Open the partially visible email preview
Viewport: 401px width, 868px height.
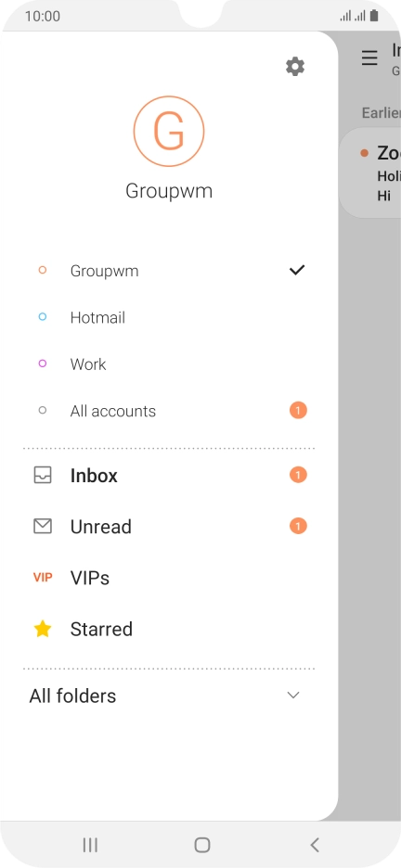(x=370, y=172)
